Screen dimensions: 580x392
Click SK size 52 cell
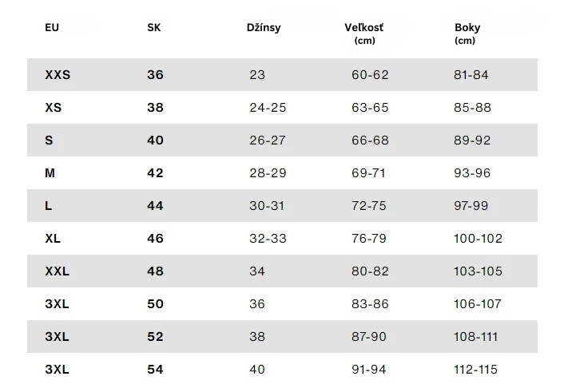[x=155, y=337]
